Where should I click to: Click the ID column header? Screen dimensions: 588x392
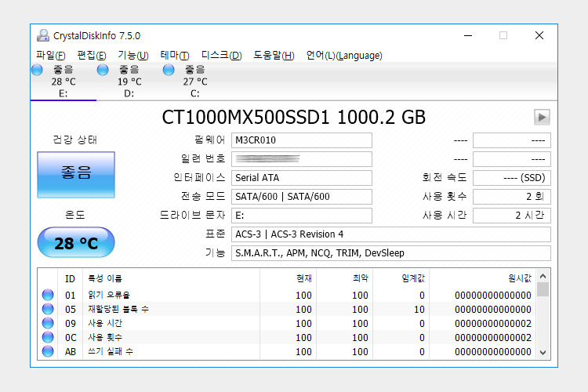click(70, 279)
